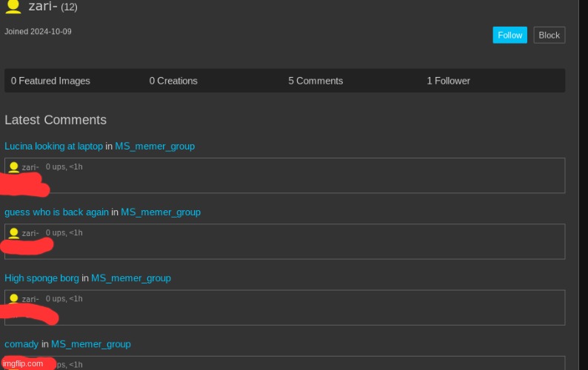Image resolution: width=588 pixels, height=370 pixels.
Task: Open the 'High sponge borg' link
Action: [x=41, y=278]
